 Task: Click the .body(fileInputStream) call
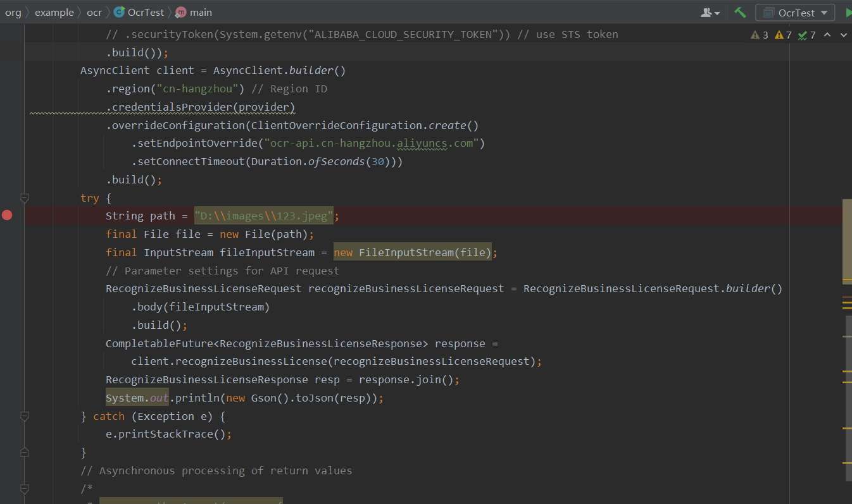[201, 307]
